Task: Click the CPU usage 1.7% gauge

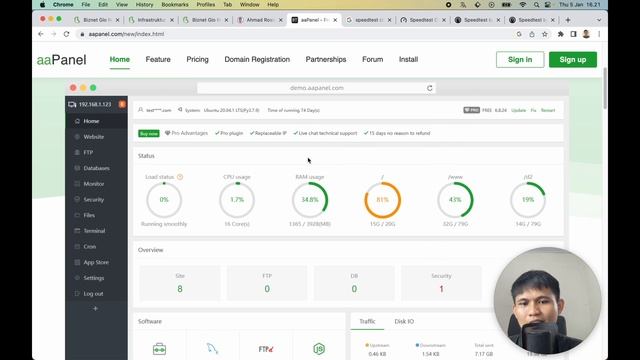Action: [237, 200]
